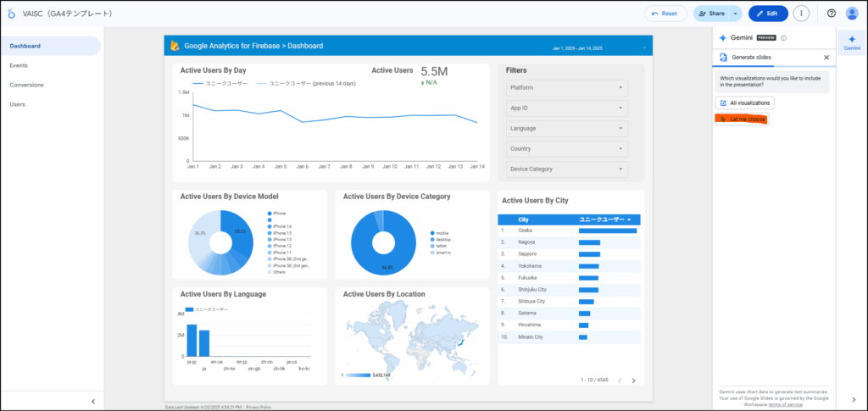Viewport: 868px width, 411px height.
Task: Click the iPhone 14 legend entry
Action: click(x=280, y=226)
